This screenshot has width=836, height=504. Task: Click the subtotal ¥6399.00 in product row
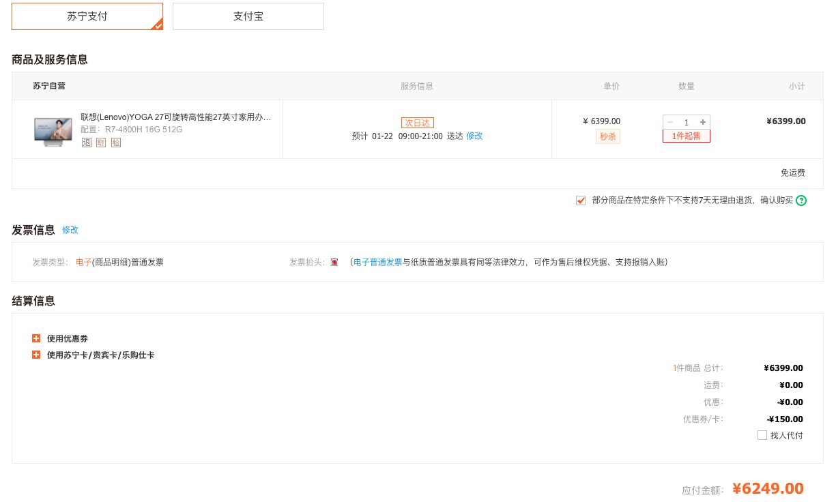click(x=786, y=121)
